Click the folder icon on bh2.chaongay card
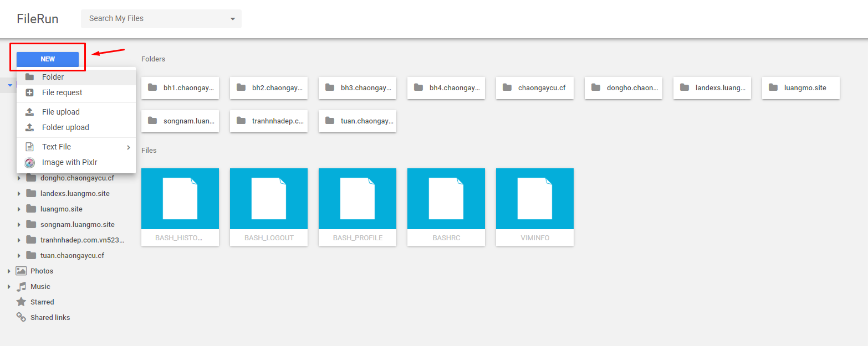Viewport: 868px width, 346px height. [x=241, y=87]
